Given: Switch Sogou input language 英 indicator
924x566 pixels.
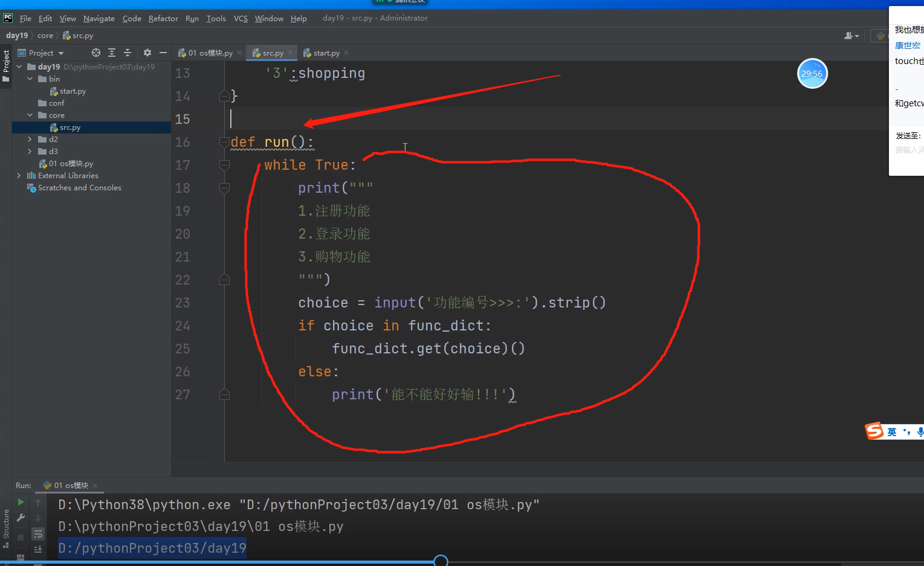Looking at the screenshot, I should click(892, 431).
